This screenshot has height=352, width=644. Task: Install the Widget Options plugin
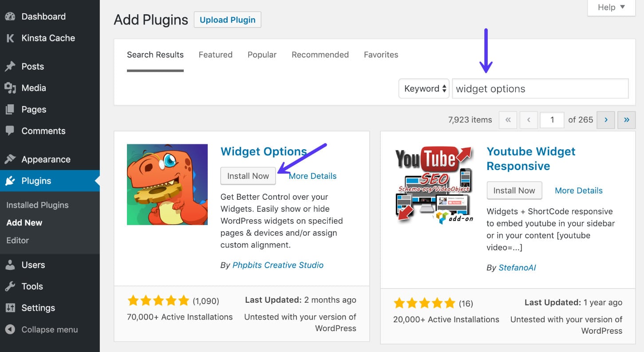pyautogui.click(x=248, y=176)
